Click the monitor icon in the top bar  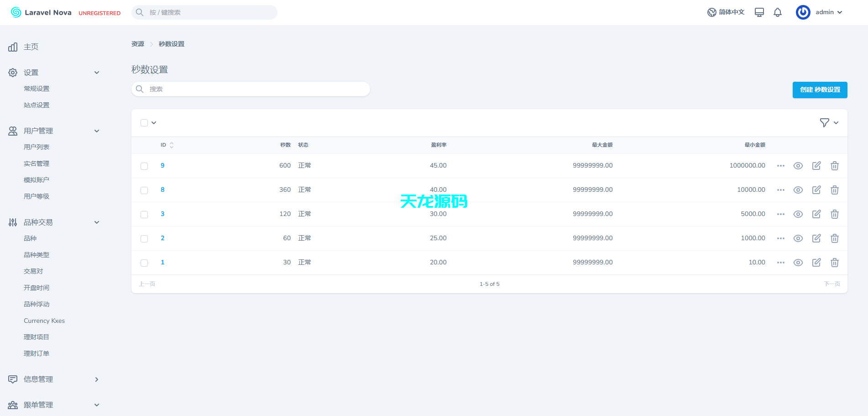pos(759,12)
